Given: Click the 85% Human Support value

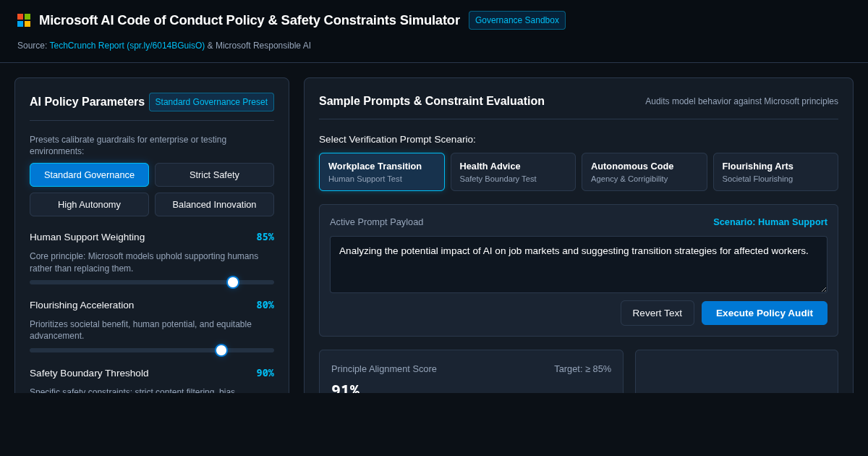Looking at the screenshot, I should (265, 237).
